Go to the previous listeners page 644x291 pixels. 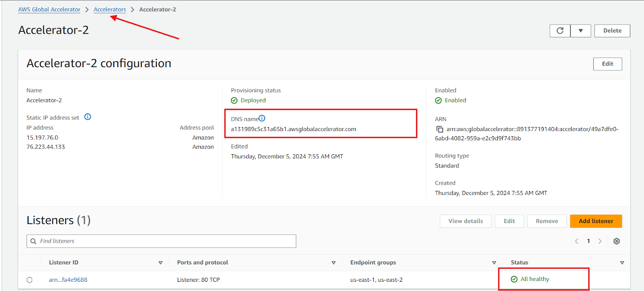tap(576, 241)
